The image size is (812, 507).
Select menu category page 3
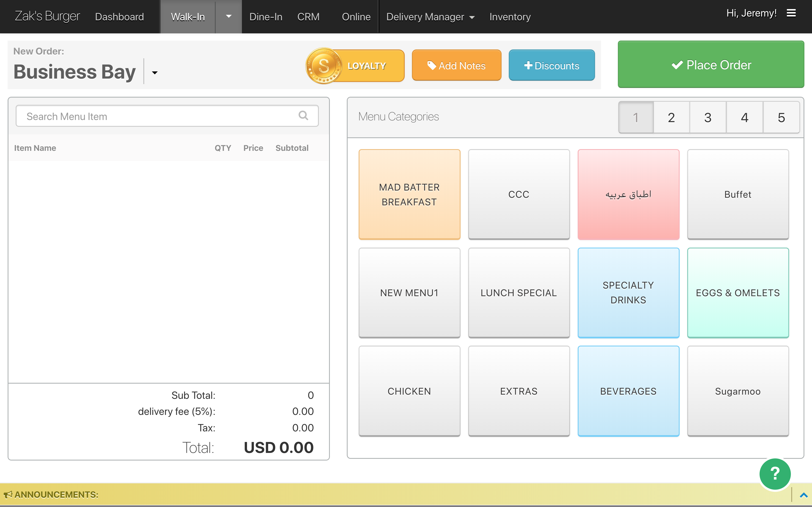708,117
